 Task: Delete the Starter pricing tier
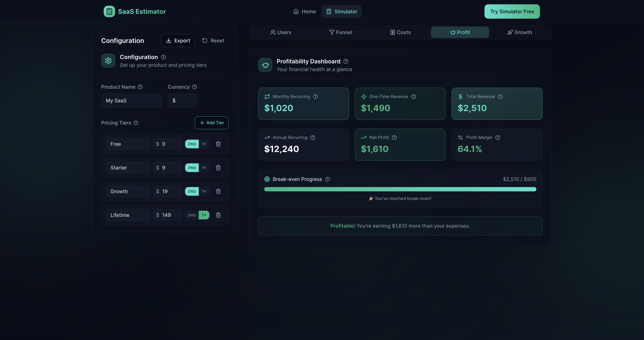coord(218,168)
